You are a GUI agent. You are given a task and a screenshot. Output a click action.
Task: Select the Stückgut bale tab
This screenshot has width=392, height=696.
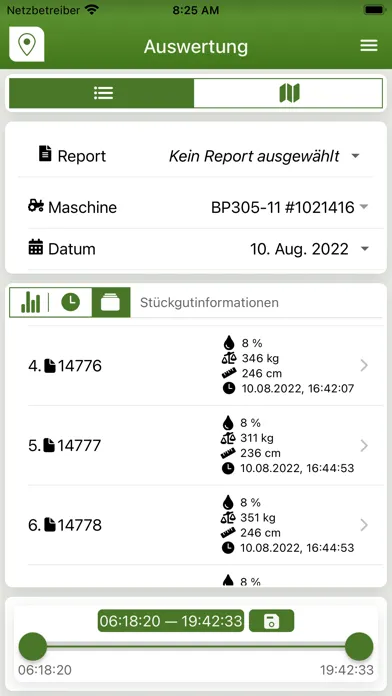coord(111,302)
